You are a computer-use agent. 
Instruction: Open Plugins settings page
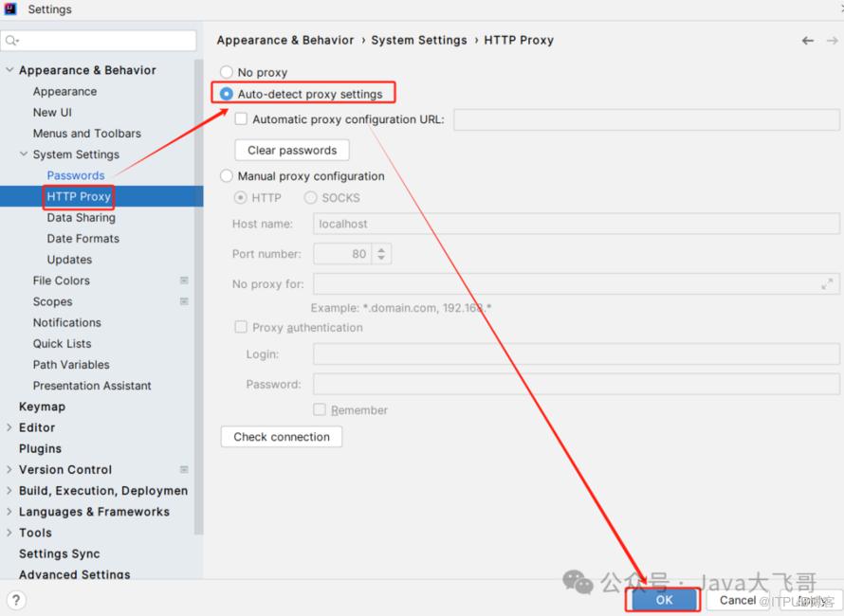[40, 448]
